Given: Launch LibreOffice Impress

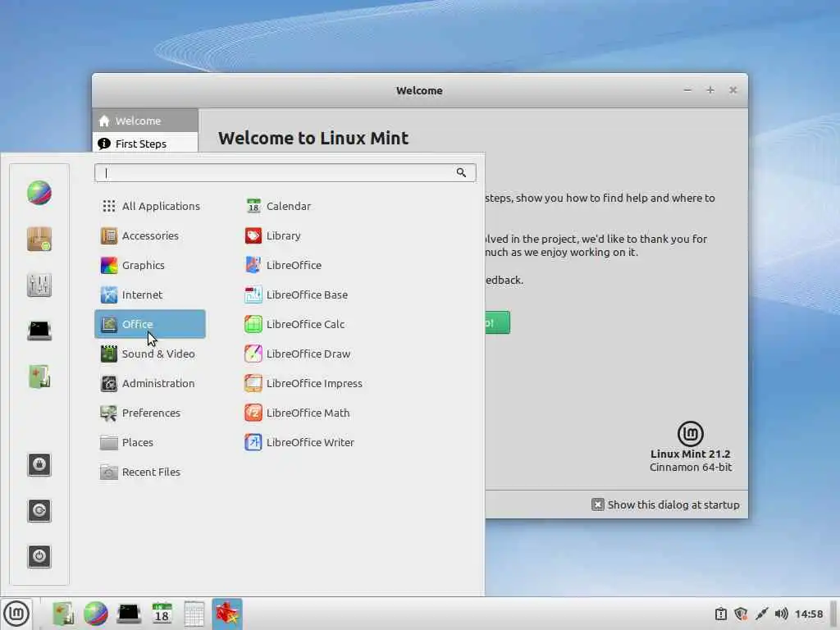Looking at the screenshot, I should 304,383.
